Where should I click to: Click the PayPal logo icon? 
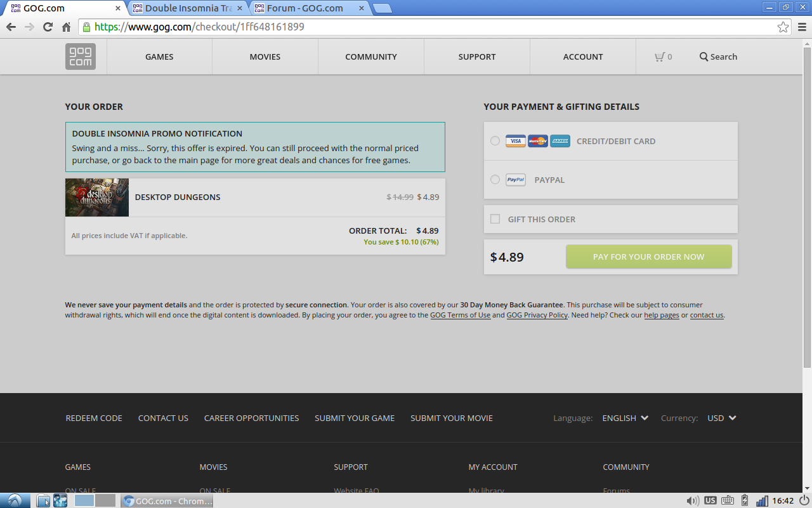pyautogui.click(x=516, y=180)
